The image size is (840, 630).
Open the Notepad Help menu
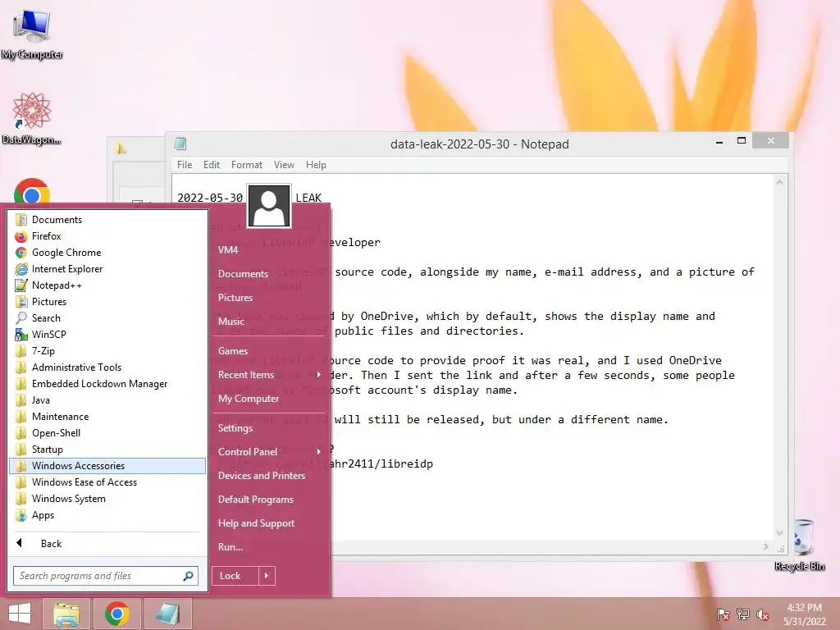coord(316,165)
